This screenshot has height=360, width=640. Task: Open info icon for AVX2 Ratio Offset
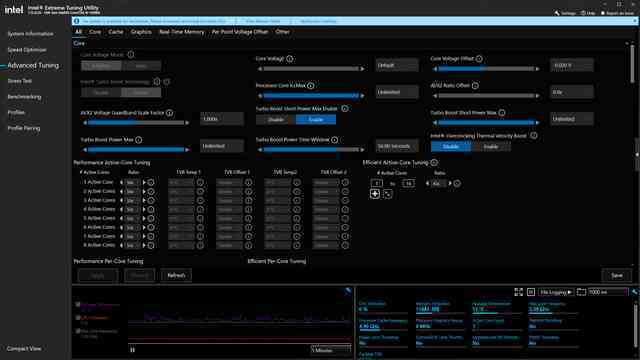click(x=475, y=86)
